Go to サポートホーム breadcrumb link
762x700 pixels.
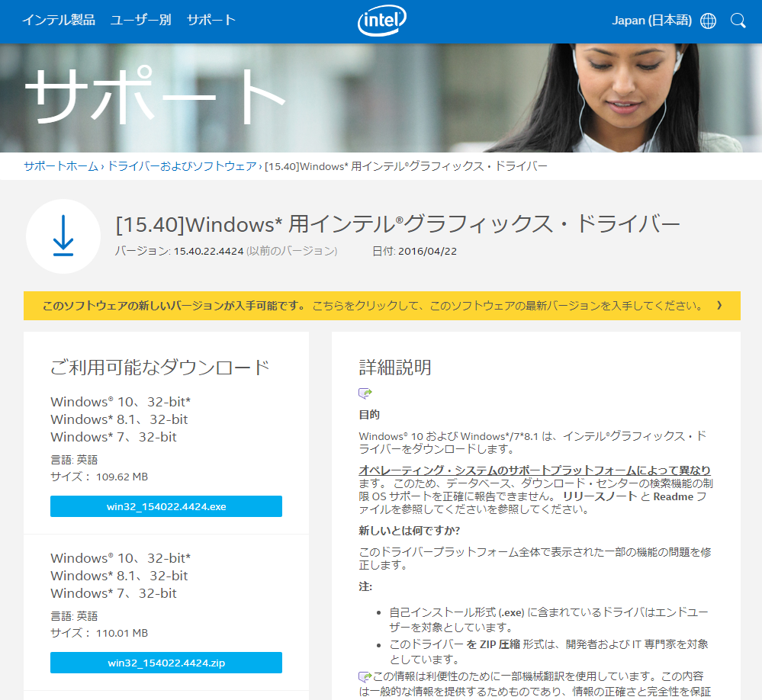tap(61, 166)
